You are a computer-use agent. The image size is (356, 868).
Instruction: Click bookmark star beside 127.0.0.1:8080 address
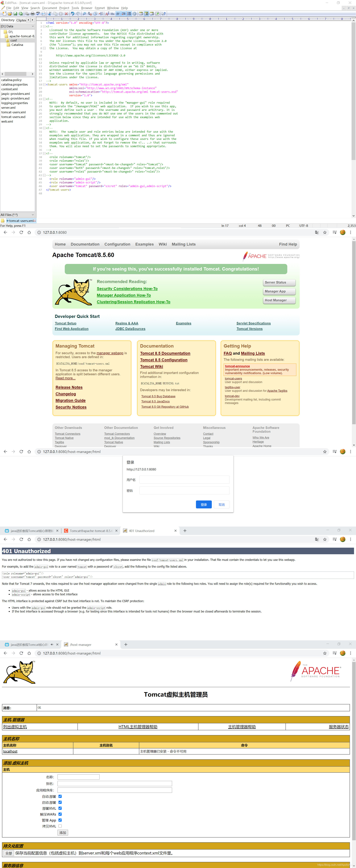(x=325, y=232)
